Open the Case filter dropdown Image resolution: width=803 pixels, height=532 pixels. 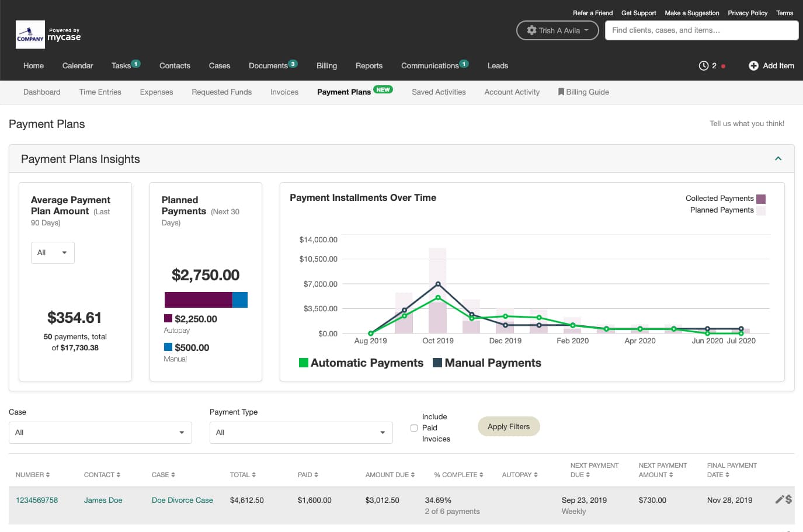(x=100, y=433)
